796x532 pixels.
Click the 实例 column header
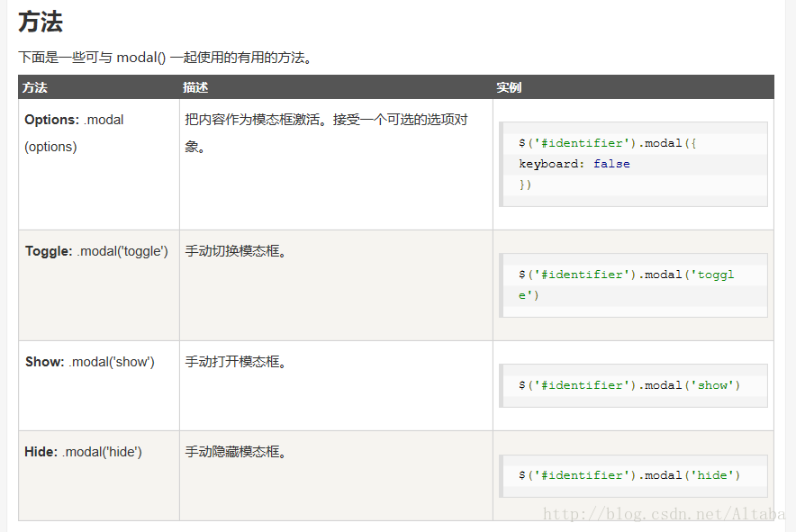(509, 87)
